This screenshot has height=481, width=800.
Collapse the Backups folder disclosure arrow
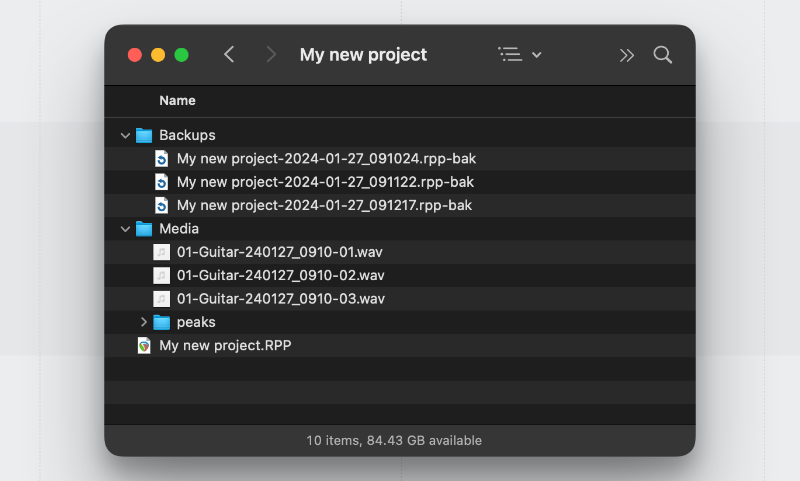click(x=125, y=135)
